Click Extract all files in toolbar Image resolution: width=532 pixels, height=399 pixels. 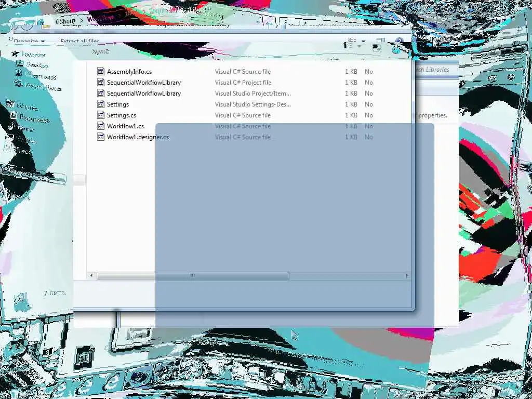point(80,41)
